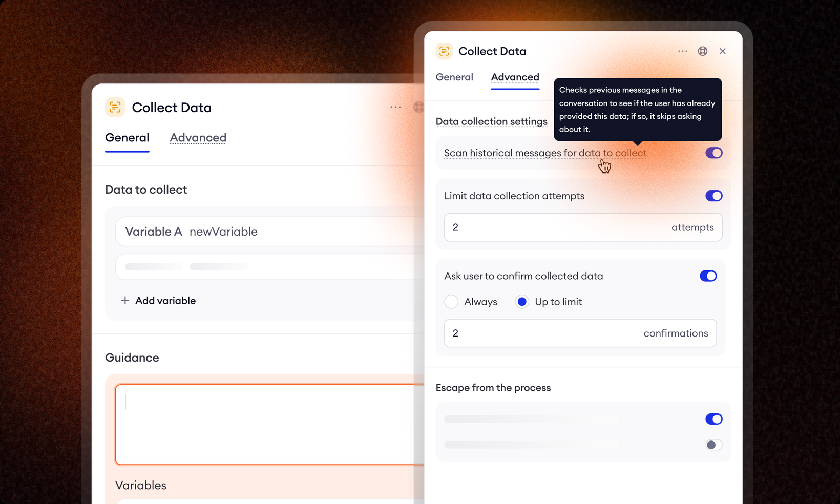
Task: Click the Add variable button
Action: point(165,301)
